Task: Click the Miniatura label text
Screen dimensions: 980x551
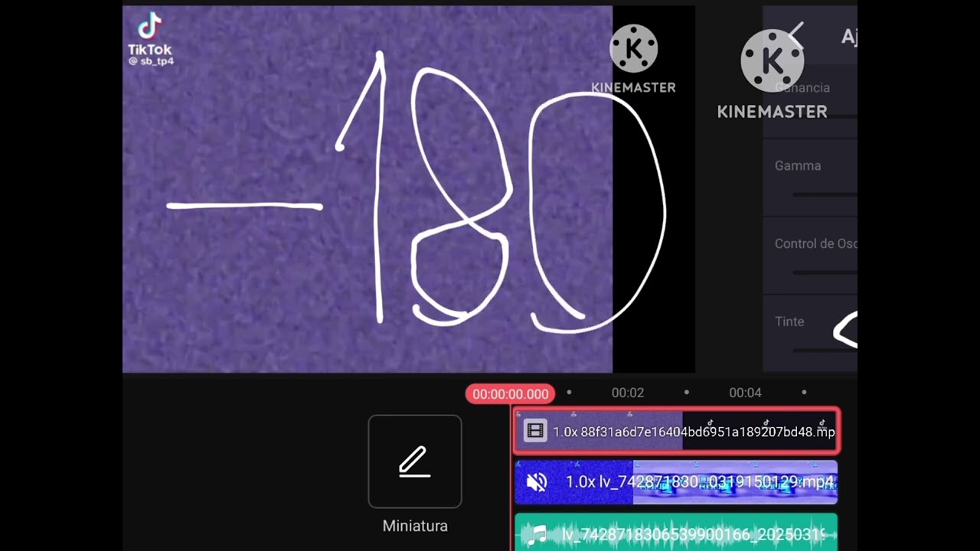Action: [415, 526]
